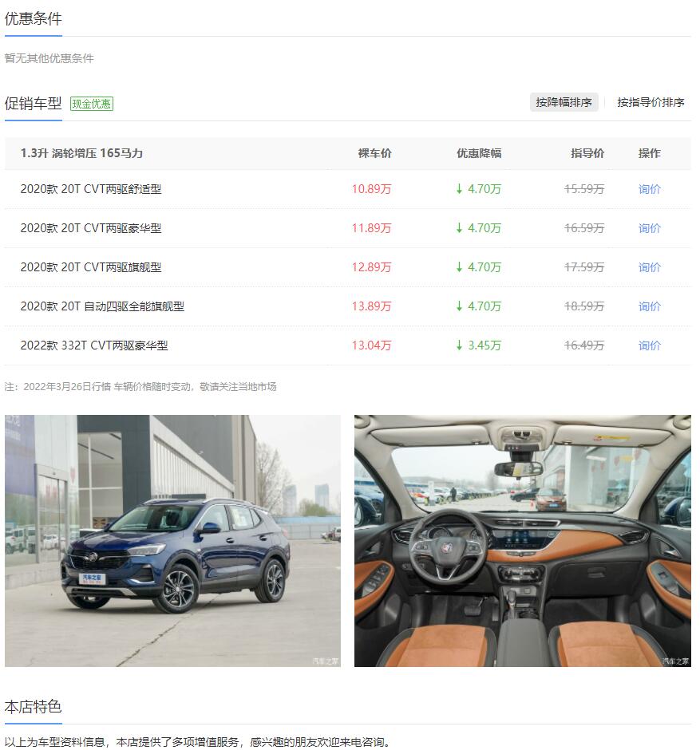
Task: Click the 3.45万 discount amount
Action: coord(484,345)
